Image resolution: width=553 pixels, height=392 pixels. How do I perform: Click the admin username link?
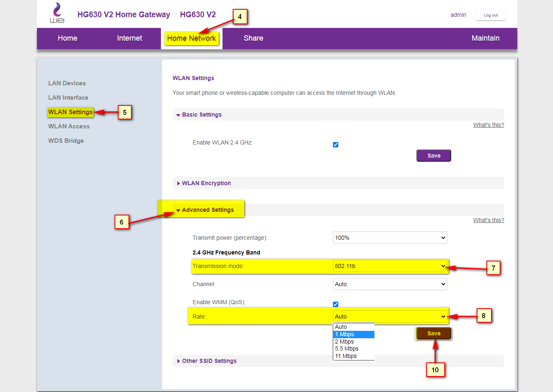458,15
